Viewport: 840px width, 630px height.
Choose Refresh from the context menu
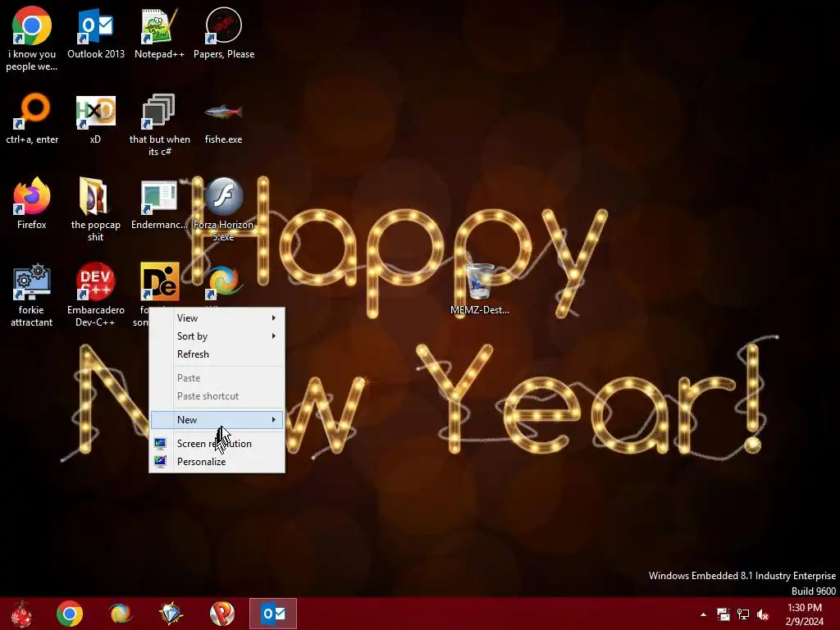pos(217,354)
